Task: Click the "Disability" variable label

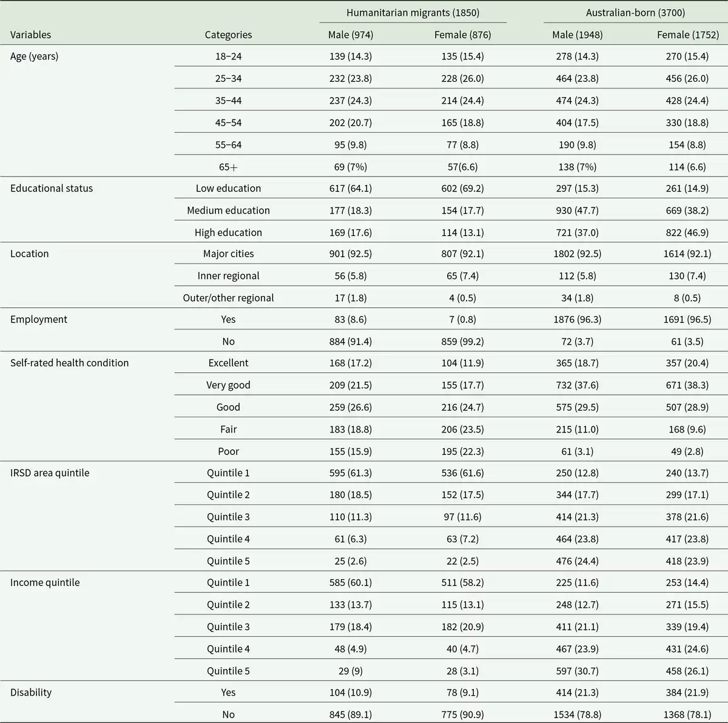Action: coord(31,693)
